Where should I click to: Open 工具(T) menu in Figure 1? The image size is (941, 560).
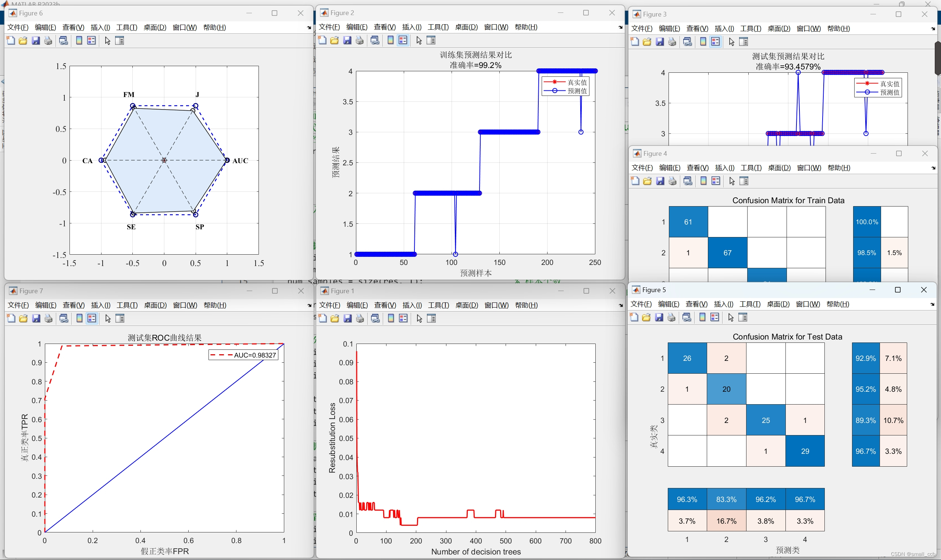[x=438, y=305]
